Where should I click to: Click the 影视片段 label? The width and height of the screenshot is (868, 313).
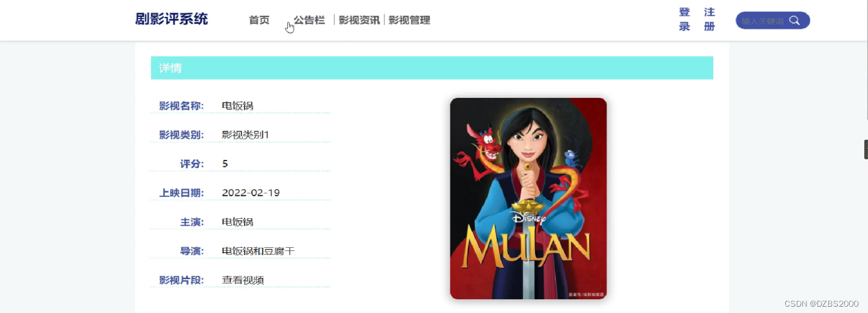point(181,280)
